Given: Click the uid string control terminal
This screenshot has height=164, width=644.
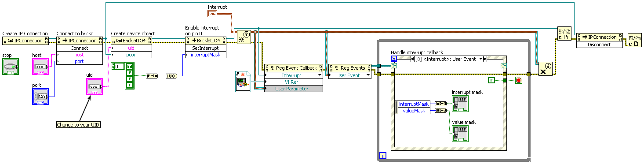Looking at the screenshot, I should tap(94, 86).
